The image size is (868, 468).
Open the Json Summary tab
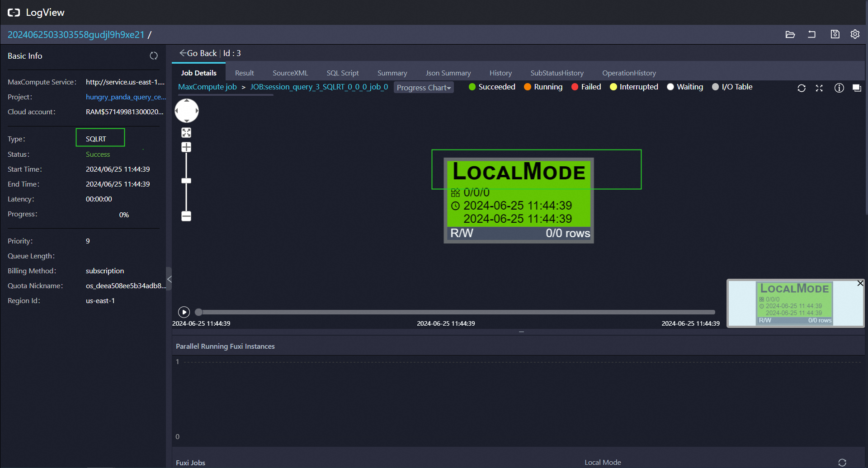click(x=448, y=73)
